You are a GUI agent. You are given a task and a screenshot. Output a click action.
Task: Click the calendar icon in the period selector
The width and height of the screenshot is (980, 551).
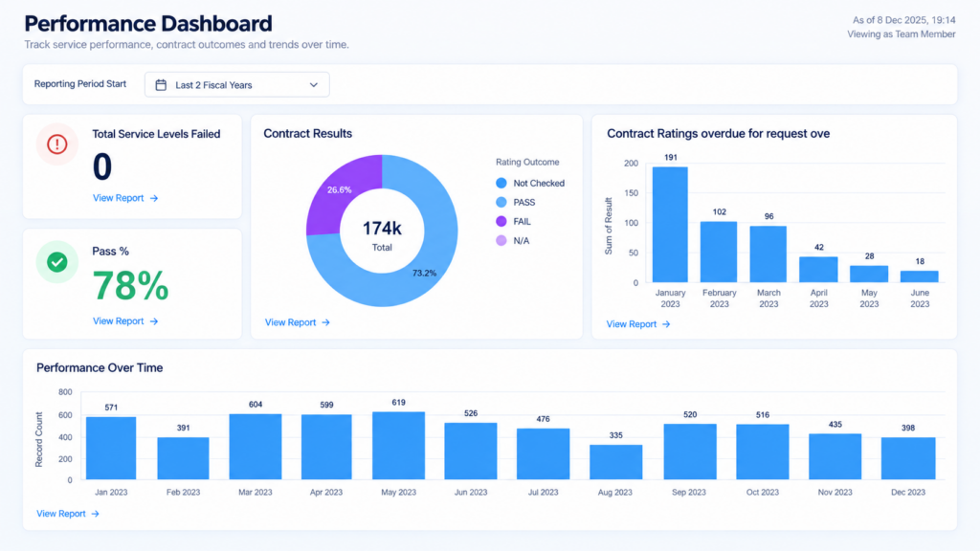(x=161, y=85)
